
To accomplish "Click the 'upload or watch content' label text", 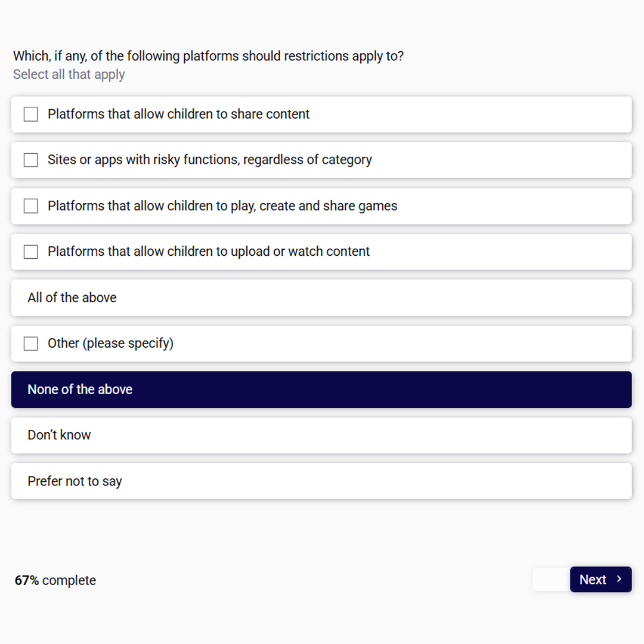I will pos(209,251).
